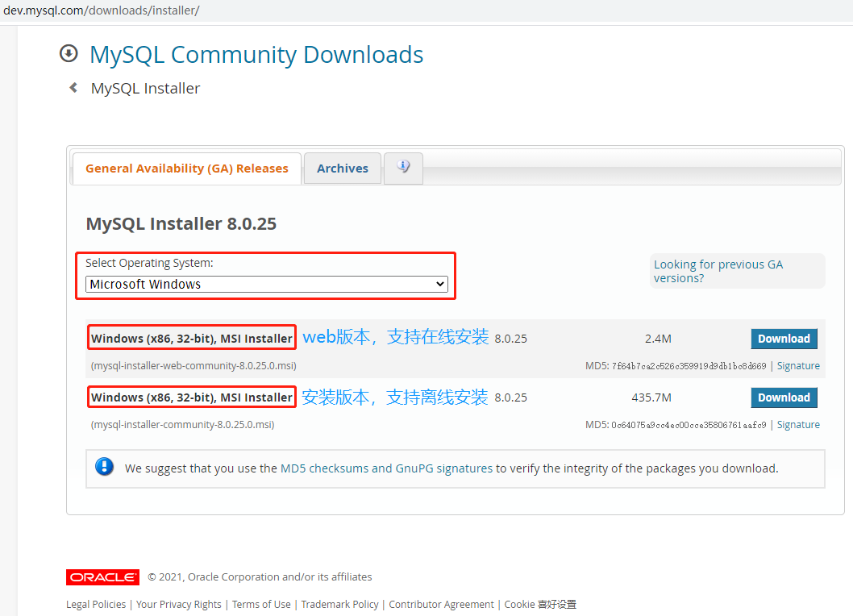Click the blue info icon in the suggestion box
This screenshot has height=616, width=853.
click(x=105, y=467)
